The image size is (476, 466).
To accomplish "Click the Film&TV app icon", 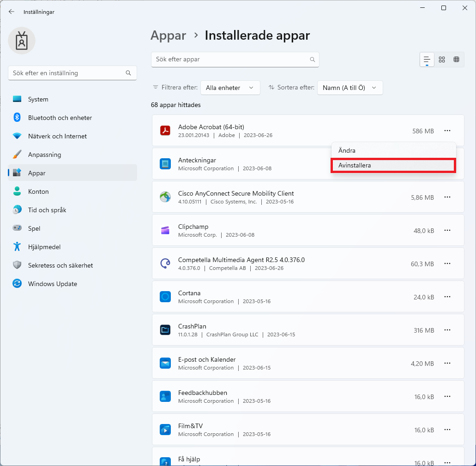I will tap(165, 430).
